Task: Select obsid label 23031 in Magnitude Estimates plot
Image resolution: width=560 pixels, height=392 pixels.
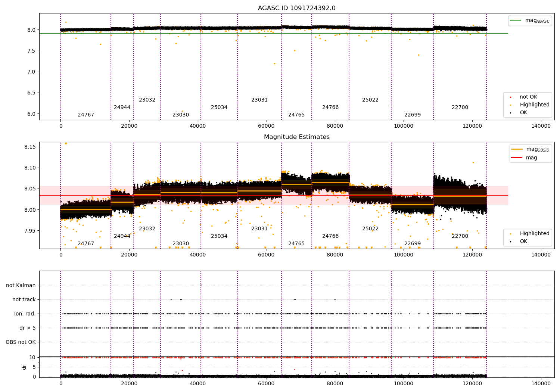Action: click(x=259, y=229)
